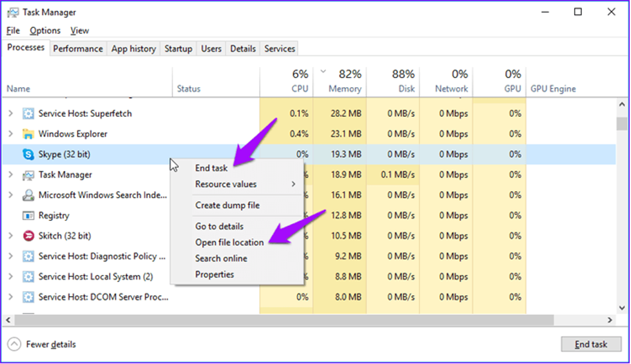Expand Service Host: Diagnostic Policy group
631x364 pixels.
(x=11, y=256)
